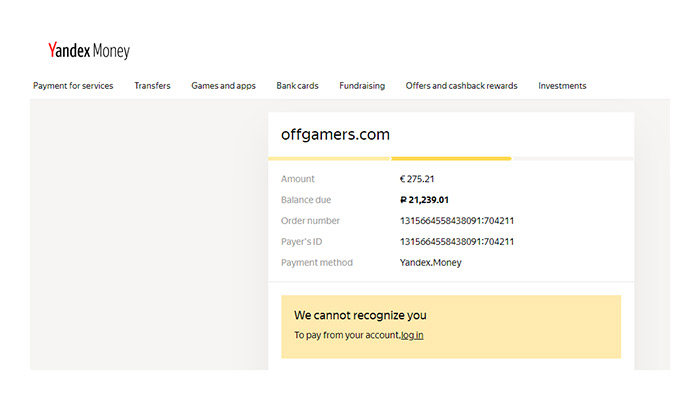Select the ₽ 21,239.01 balance due value
The height and width of the screenshot is (400, 700).
point(424,200)
